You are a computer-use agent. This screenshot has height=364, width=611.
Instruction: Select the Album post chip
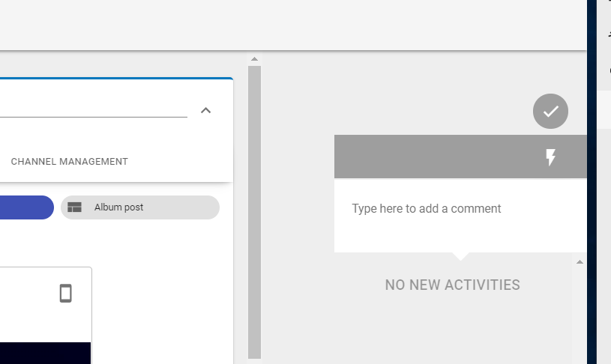140,207
